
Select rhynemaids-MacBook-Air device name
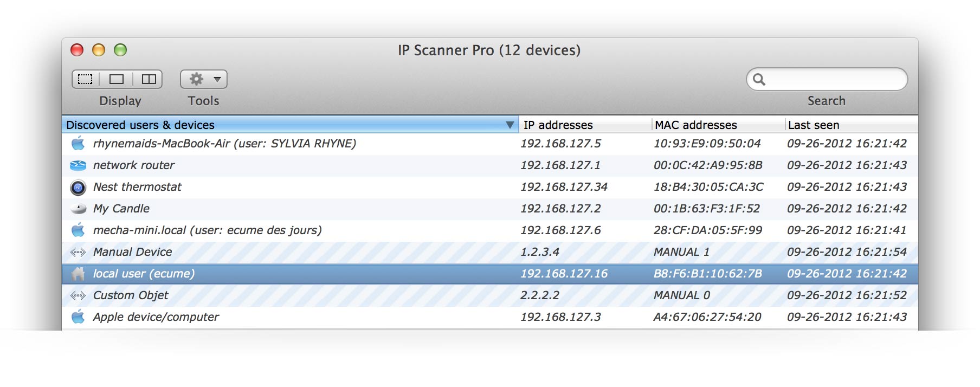coord(224,144)
